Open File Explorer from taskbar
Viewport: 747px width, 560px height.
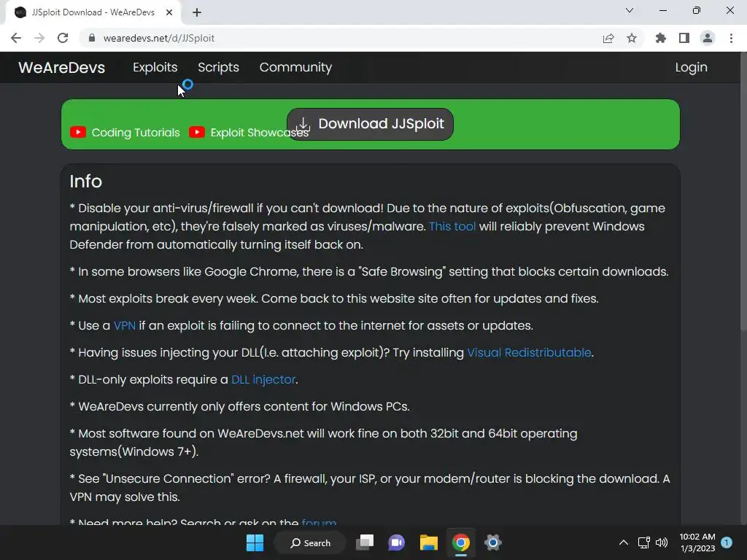pyautogui.click(x=428, y=542)
